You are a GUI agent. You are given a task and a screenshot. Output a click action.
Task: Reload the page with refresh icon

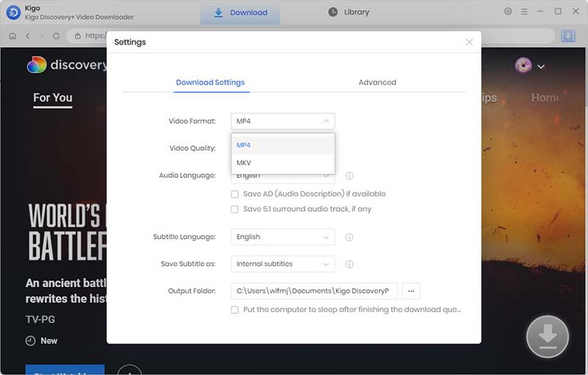(x=57, y=35)
